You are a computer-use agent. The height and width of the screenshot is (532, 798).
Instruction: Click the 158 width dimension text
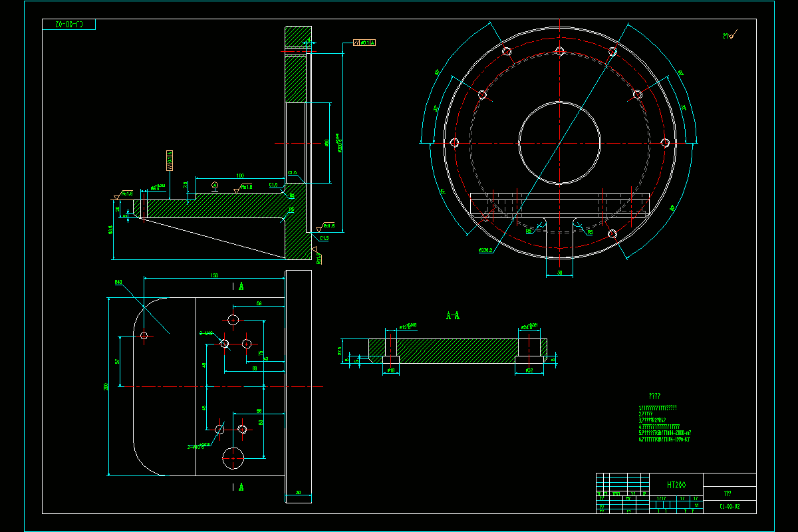click(215, 275)
